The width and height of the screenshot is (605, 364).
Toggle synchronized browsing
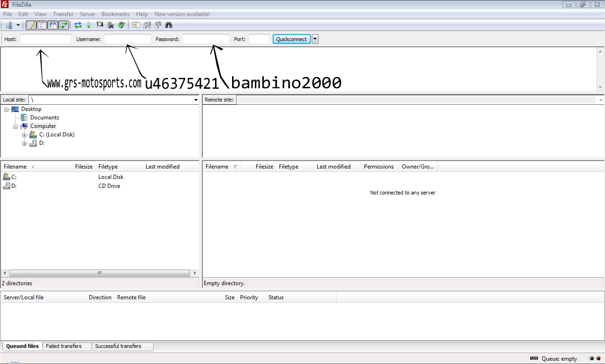tap(158, 25)
